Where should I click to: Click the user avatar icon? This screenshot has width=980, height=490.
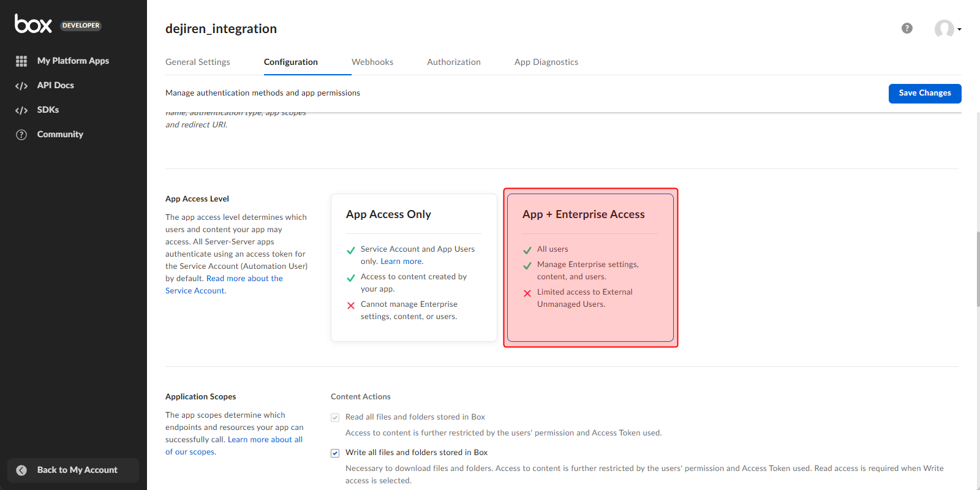[944, 29]
